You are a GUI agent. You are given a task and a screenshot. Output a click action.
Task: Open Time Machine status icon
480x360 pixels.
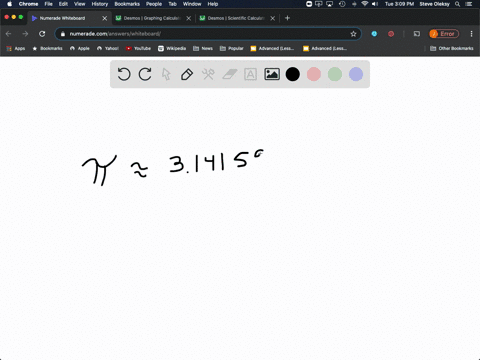[342, 4]
